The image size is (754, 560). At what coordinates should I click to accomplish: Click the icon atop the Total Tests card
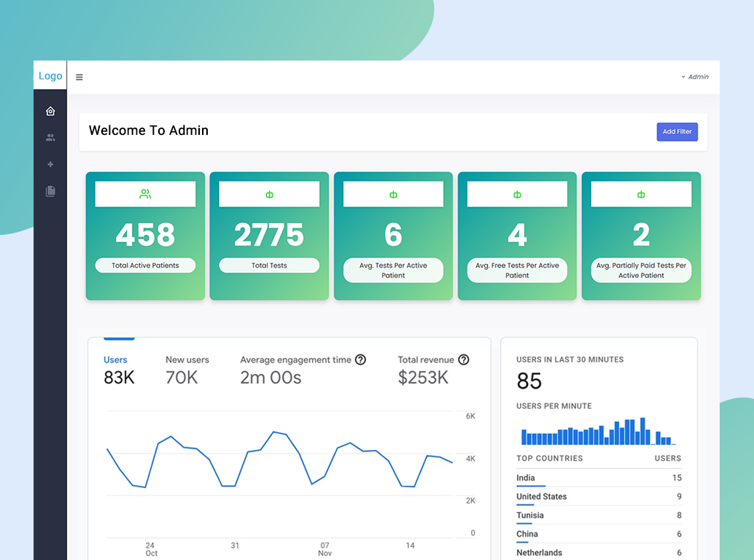[269, 195]
